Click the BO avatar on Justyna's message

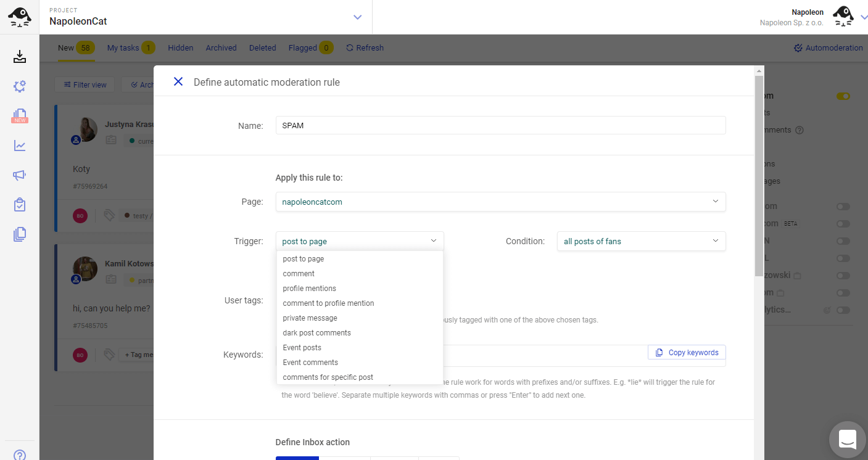coord(80,215)
